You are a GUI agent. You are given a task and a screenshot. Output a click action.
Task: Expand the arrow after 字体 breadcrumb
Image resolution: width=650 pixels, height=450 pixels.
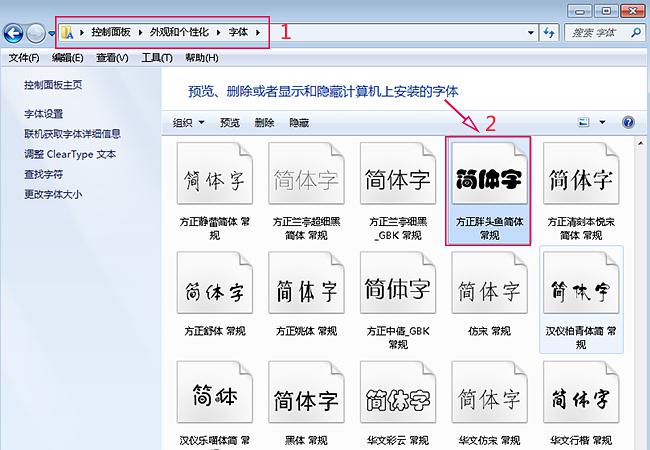tap(258, 32)
